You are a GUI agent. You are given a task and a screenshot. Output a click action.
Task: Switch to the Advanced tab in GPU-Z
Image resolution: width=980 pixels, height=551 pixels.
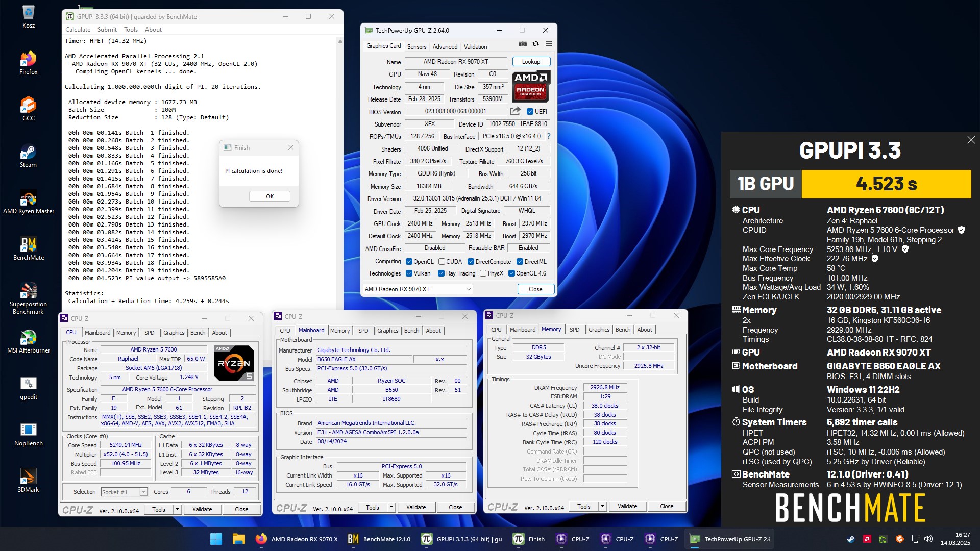445,46
